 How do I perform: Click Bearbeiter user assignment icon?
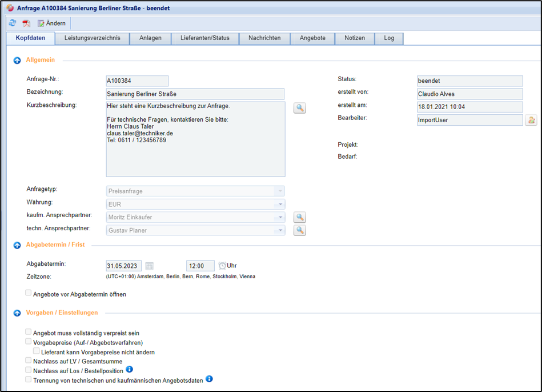coord(531,120)
